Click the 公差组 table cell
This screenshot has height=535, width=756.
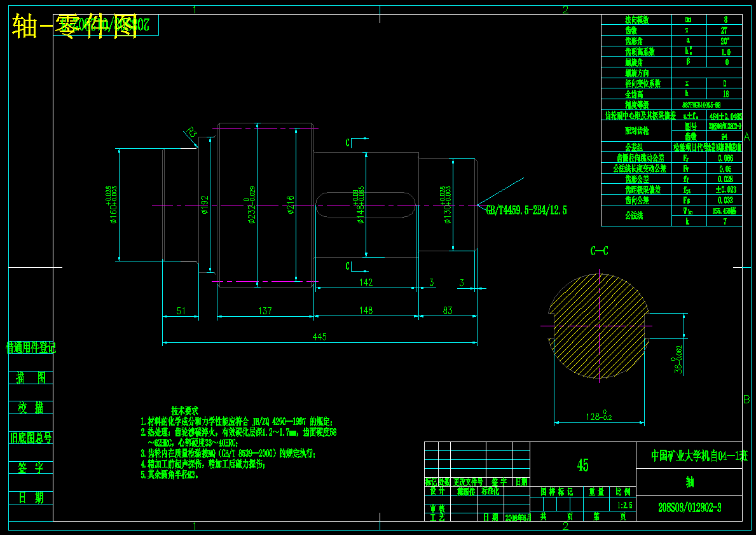pyautogui.click(x=636, y=147)
